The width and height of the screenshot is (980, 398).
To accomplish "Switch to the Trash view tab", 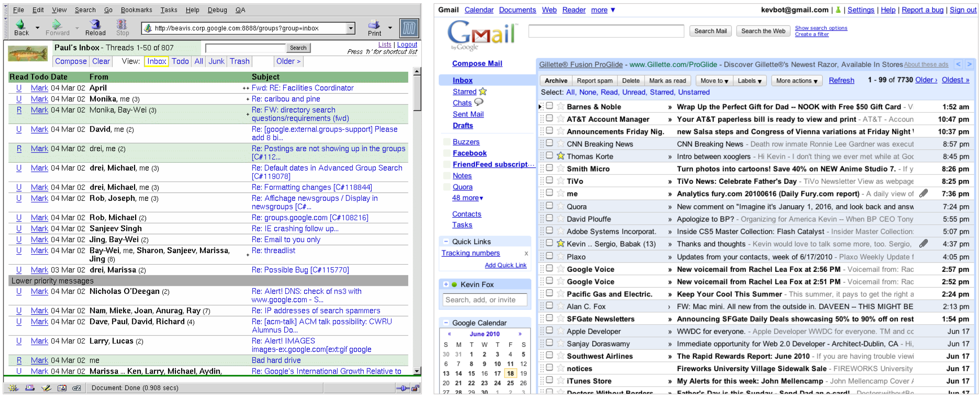I will pos(239,61).
